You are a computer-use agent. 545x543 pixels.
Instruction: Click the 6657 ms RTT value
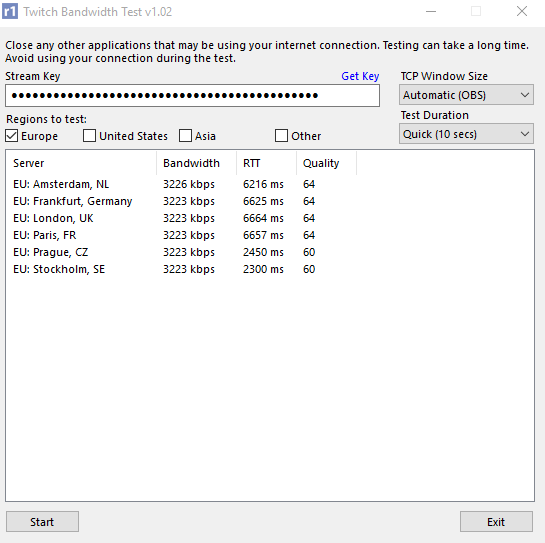(263, 235)
